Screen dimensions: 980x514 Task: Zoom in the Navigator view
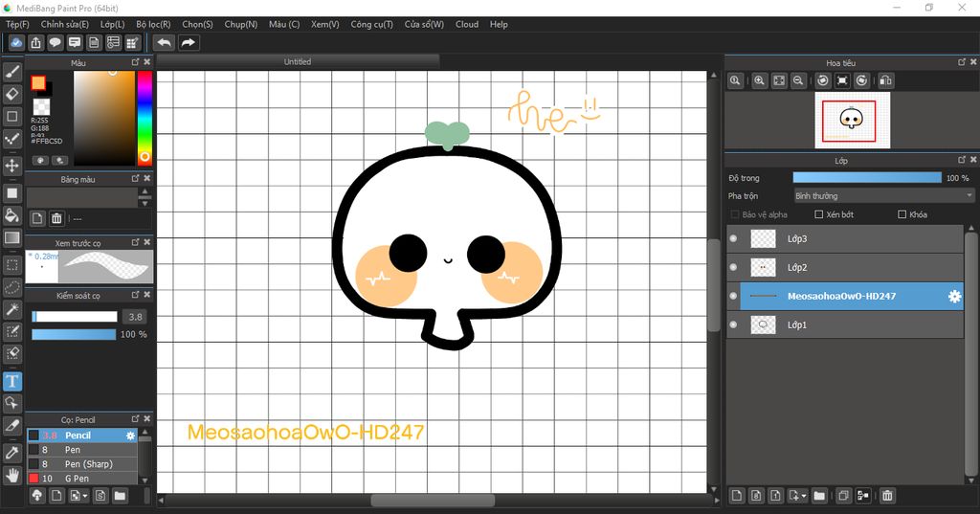coord(759,80)
